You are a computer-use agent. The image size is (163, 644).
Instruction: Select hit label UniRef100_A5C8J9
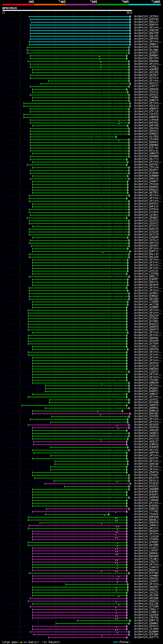[x=146, y=106]
